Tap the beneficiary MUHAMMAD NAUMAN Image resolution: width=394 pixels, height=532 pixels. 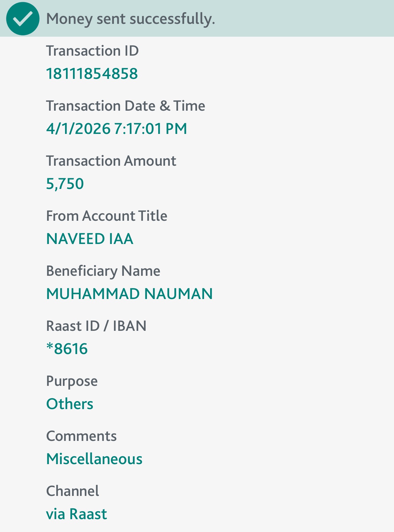[130, 294]
